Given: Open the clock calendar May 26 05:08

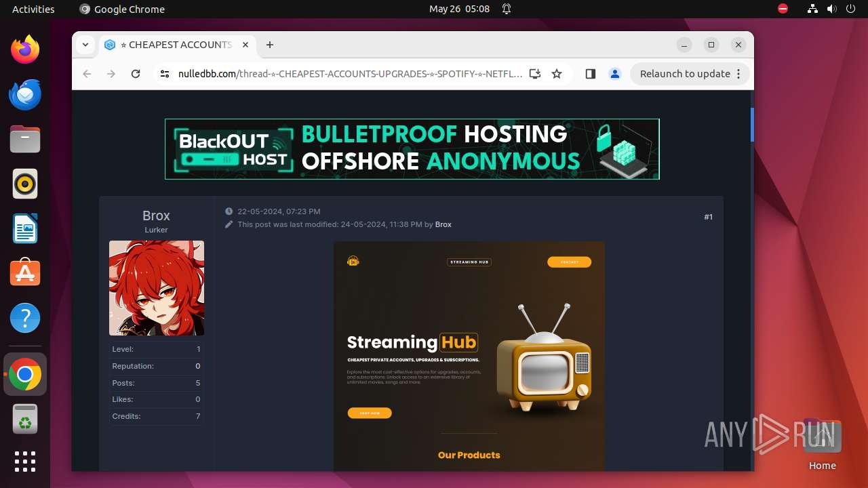Looking at the screenshot, I should coord(459,9).
